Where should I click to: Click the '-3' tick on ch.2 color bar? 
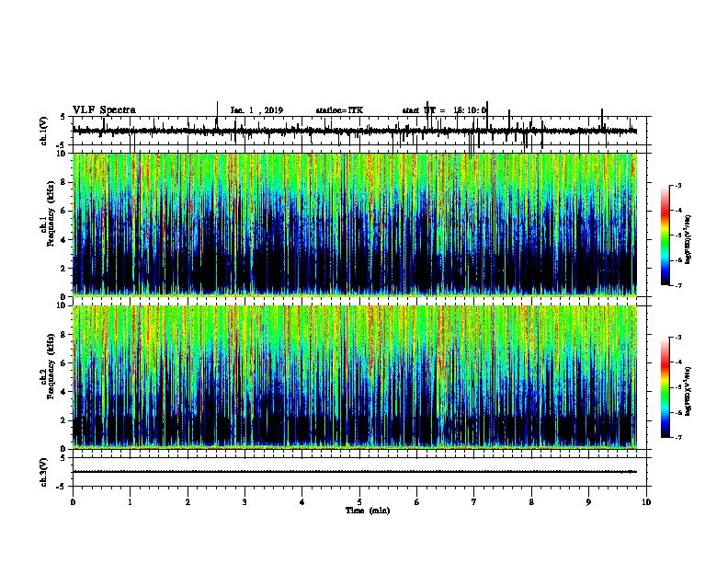(x=678, y=338)
